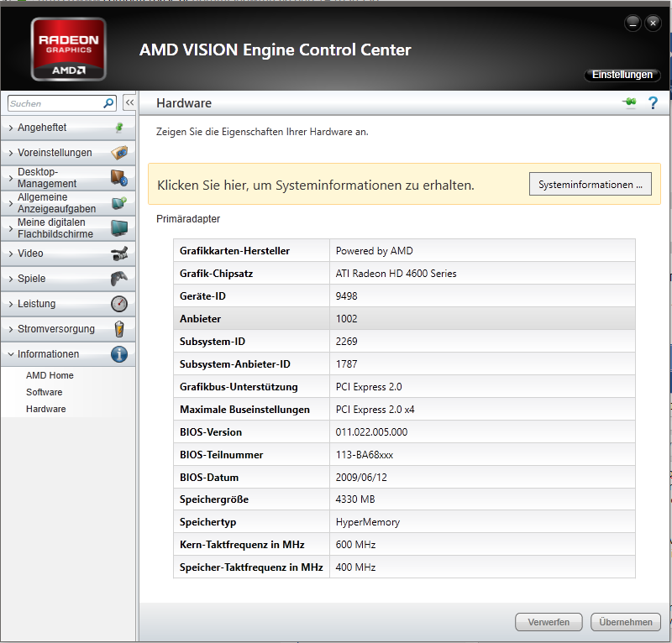Click the Primäradapter heading
Screen dimensions: 672x643
pos(188,219)
